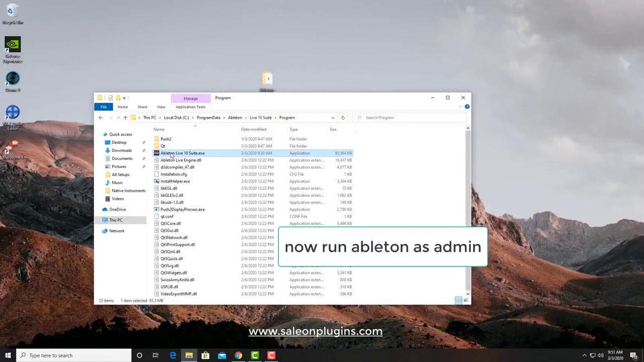The height and width of the screenshot is (362, 644).
Task: Open RX 7 Audio Editor desktop icon
Action: click(13, 118)
